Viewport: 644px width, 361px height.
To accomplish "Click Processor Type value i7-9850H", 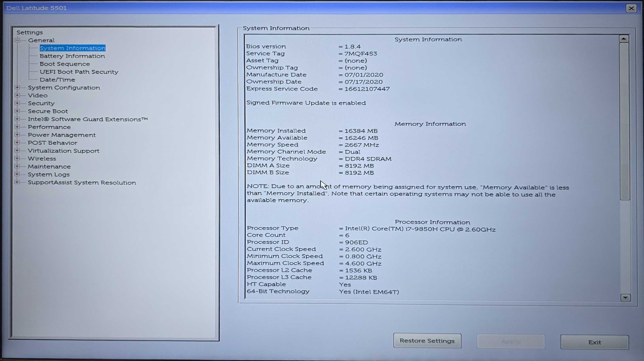I will [x=420, y=229].
